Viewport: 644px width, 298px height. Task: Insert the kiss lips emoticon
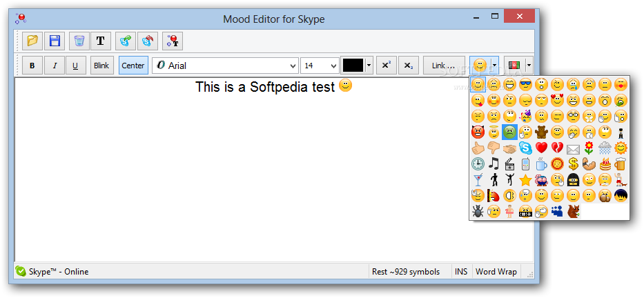click(x=621, y=85)
